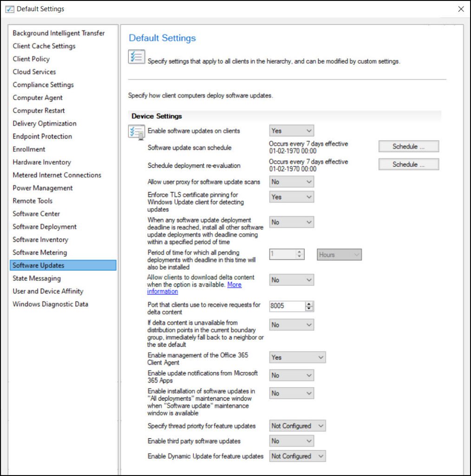Click the delta content port field 8005
Screen dimensions: 471x476
click(x=287, y=306)
